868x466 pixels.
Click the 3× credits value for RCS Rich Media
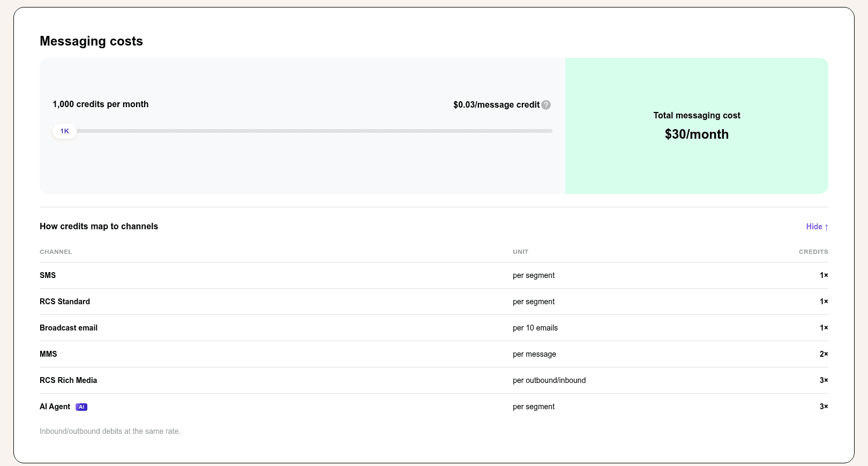point(824,380)
